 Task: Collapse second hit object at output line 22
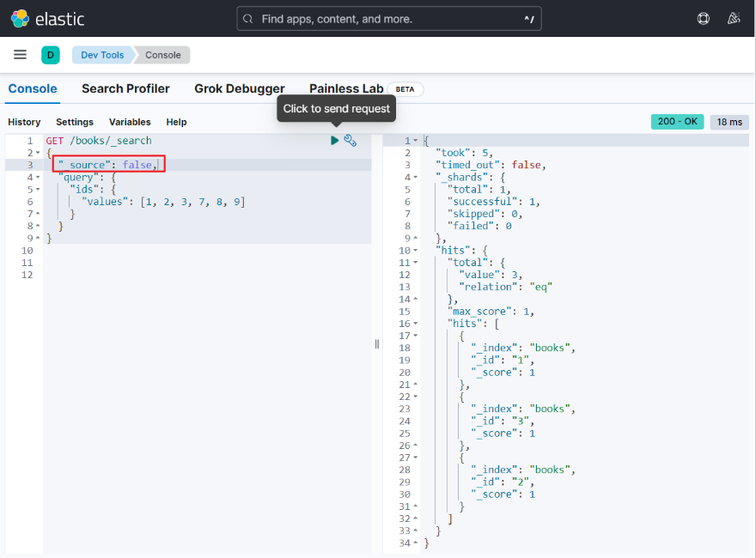[x=416, y=397]
